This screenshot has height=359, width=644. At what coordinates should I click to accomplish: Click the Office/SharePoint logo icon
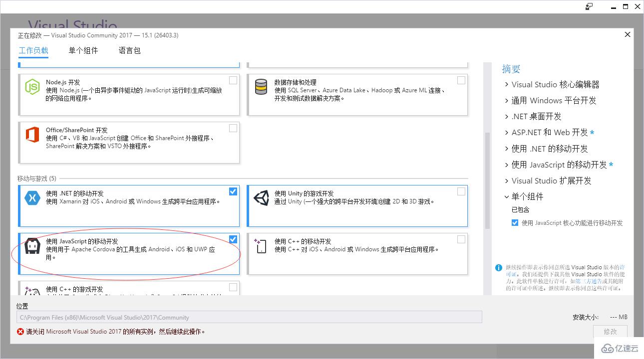coord(32,135)
